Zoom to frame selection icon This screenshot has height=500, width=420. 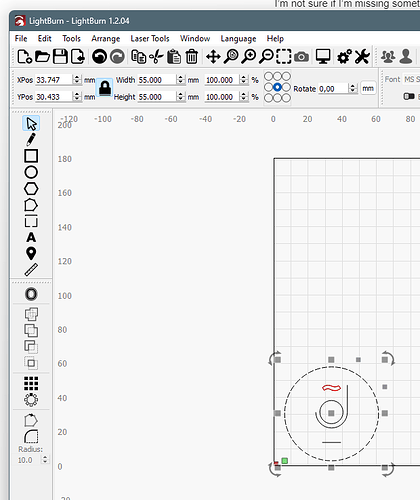[284, 56]
